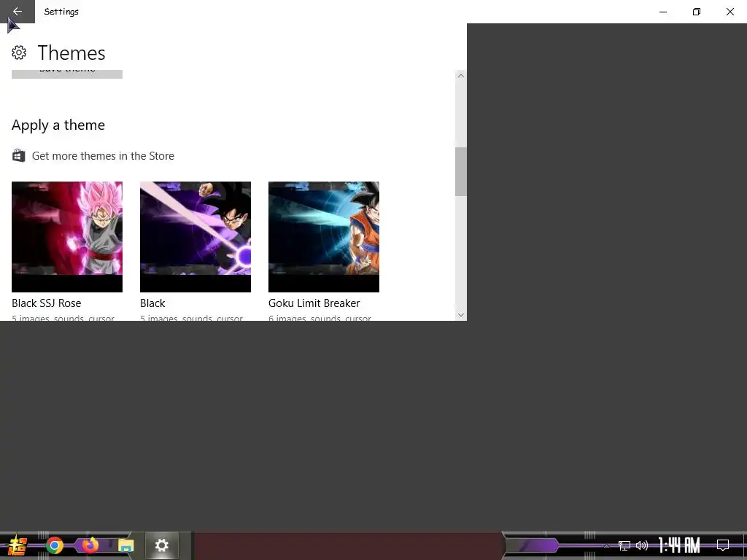The image size is (747, 560).
Task: Click the vertical scrollbar thumb
Action: (461, 171)
